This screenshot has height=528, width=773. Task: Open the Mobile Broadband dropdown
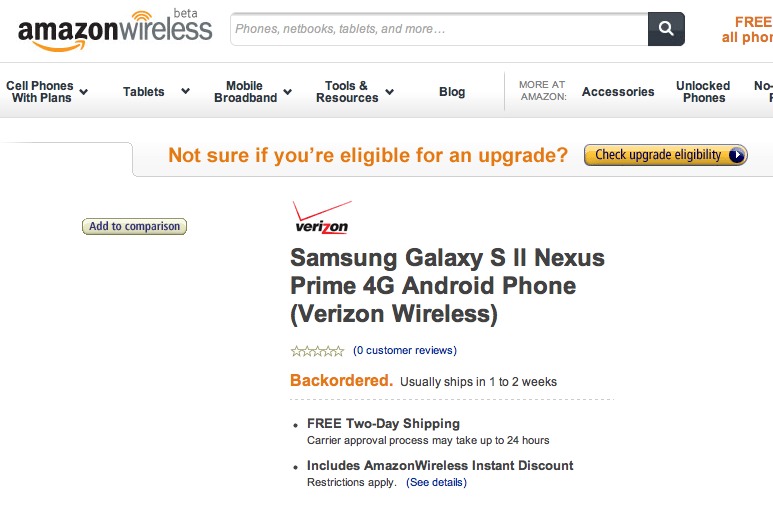(253, 92)
